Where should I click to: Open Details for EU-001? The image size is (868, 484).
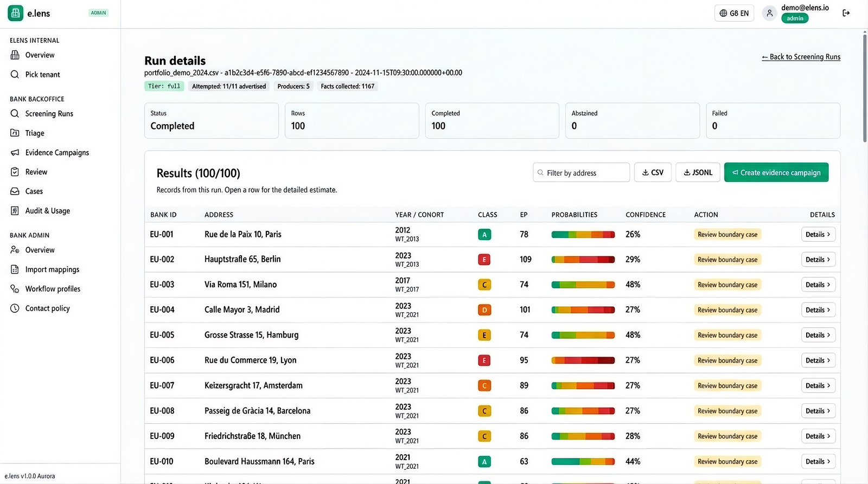tap(818, 235)
